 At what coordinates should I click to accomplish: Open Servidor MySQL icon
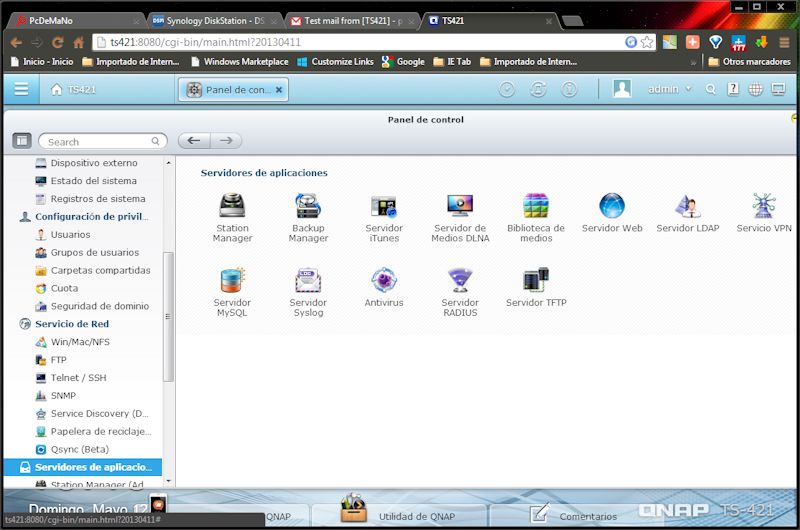(x=232, y=281)
